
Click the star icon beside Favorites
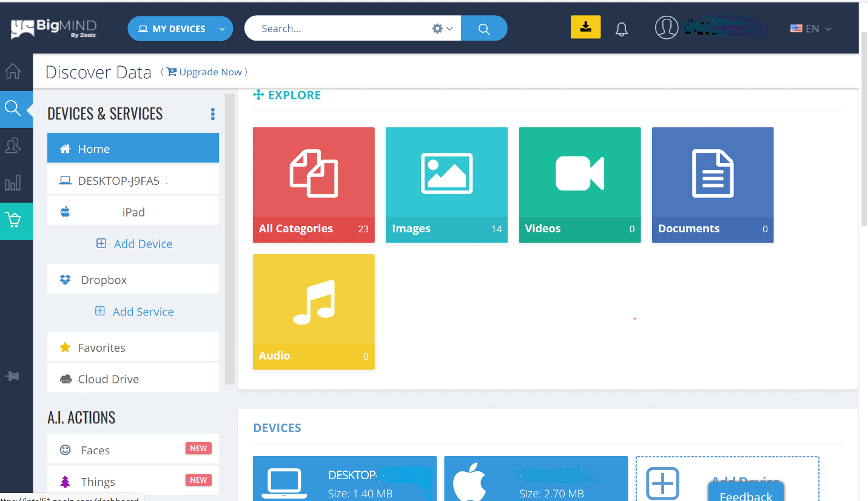65,348
